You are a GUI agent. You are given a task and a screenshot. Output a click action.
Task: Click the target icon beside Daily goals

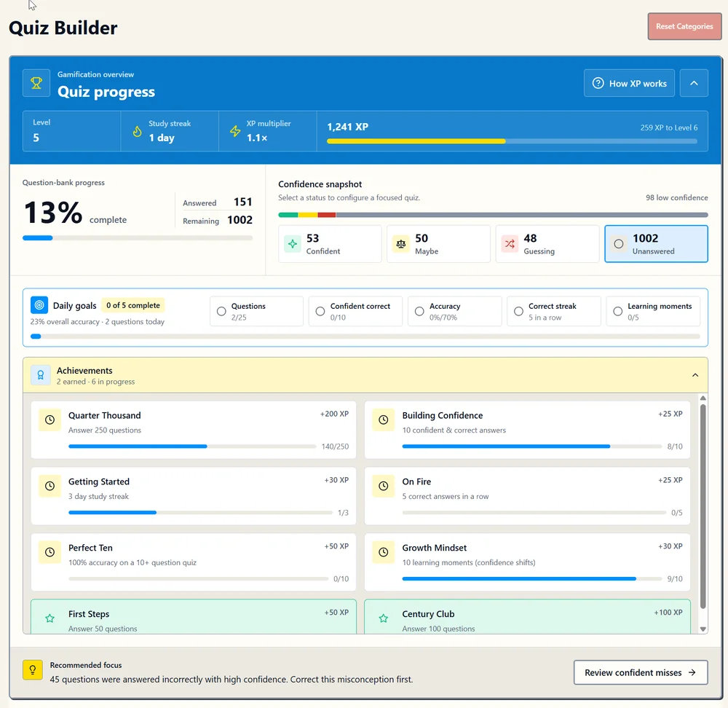(x=39, y=305)
